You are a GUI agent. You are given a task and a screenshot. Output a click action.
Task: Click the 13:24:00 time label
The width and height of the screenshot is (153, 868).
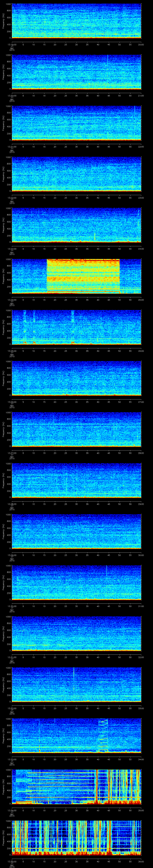pyautogui.click(x=12, y=300)
